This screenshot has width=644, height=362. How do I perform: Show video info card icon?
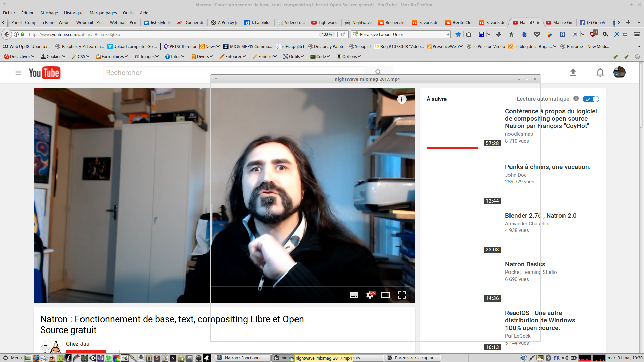[402, 99]
